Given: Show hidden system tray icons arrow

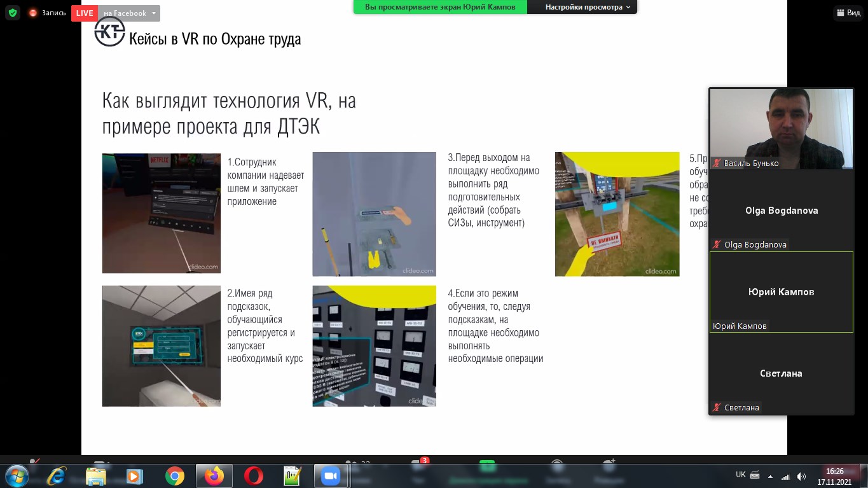Looking at the screenshot, I should (x=771, y=476).
